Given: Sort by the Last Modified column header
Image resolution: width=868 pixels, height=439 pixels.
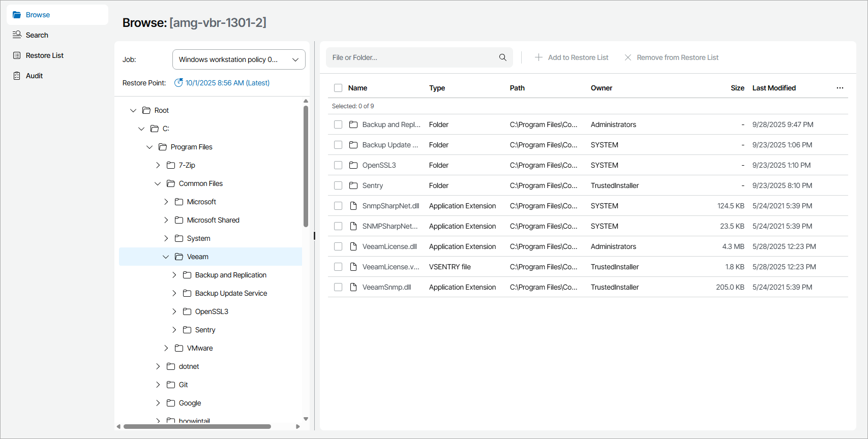Looking at the screenshot, I should pyautogui.click(x=774, y=88).
